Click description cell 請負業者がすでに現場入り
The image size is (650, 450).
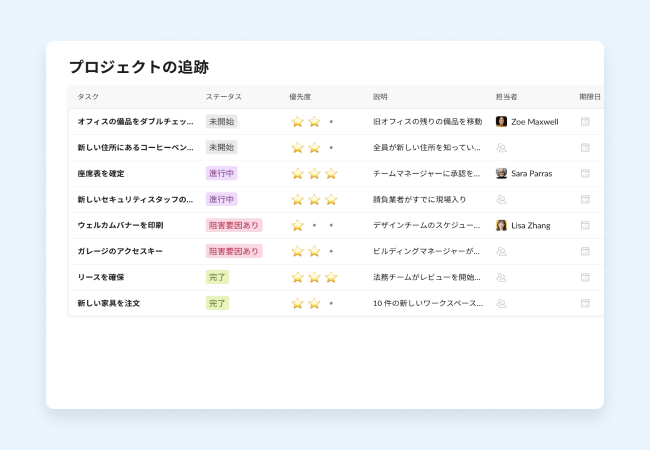tap(419, 199)
